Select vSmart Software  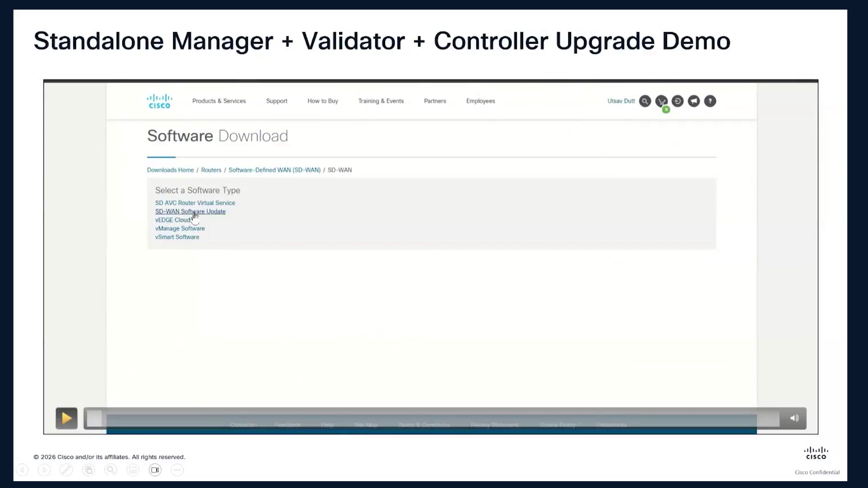click(177, 237)
